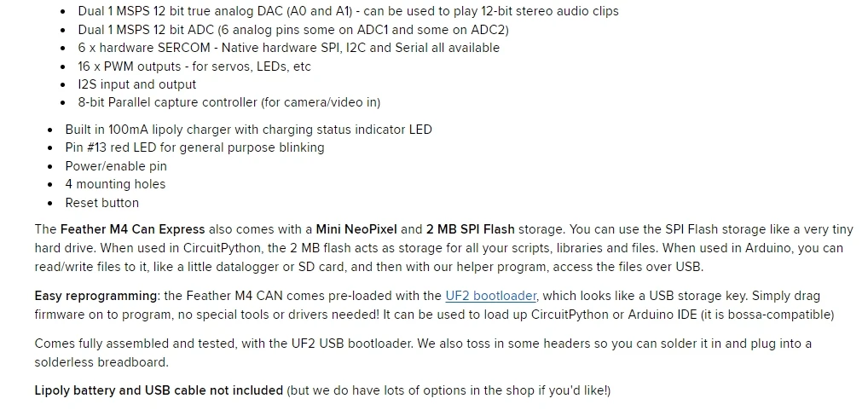Screen dimensions: 868x410
Task: Click the 'Power/enable pin' list item
Action: pos(116,166)
